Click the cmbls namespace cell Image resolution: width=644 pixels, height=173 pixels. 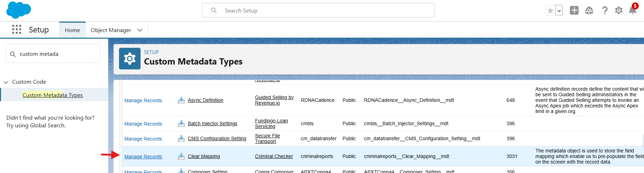point(307,123)
